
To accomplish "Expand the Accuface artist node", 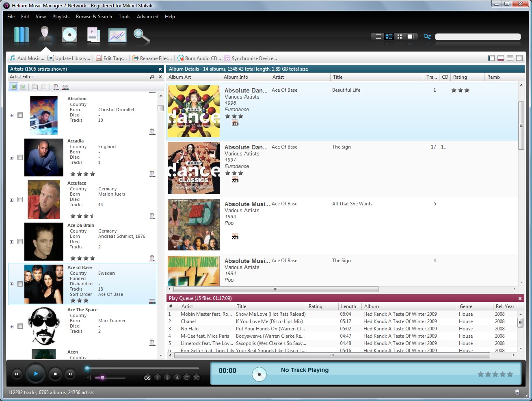I will point(12,200).
